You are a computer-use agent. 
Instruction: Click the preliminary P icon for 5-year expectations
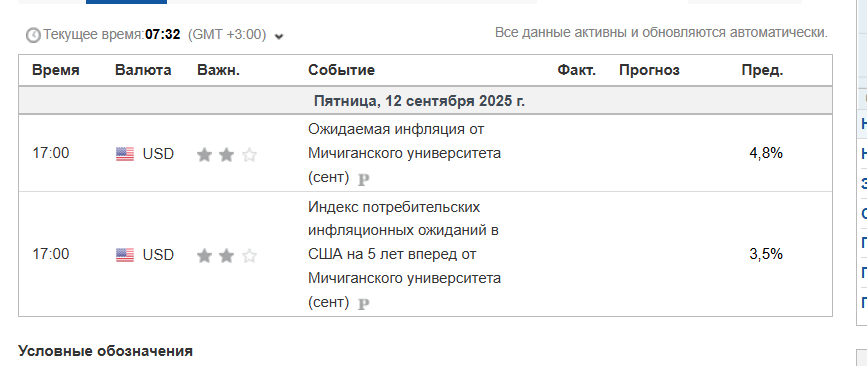(363, 304)
